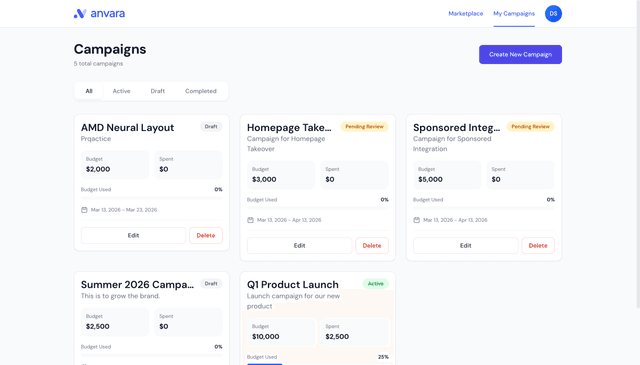The width and height of the screenshot is (640, 365).
Task: Click the $2,000 budget value
Action: tap(98, 169)
